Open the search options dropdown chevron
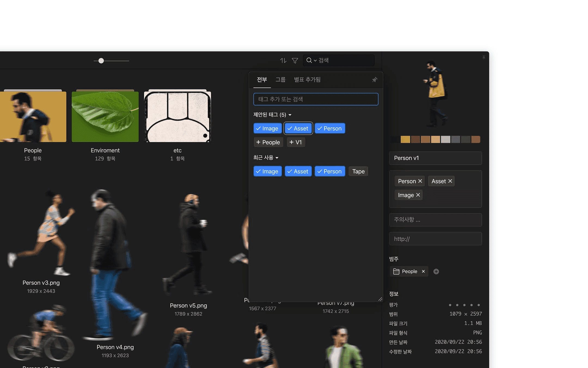The image size is (588, 368). click(315, 61)
